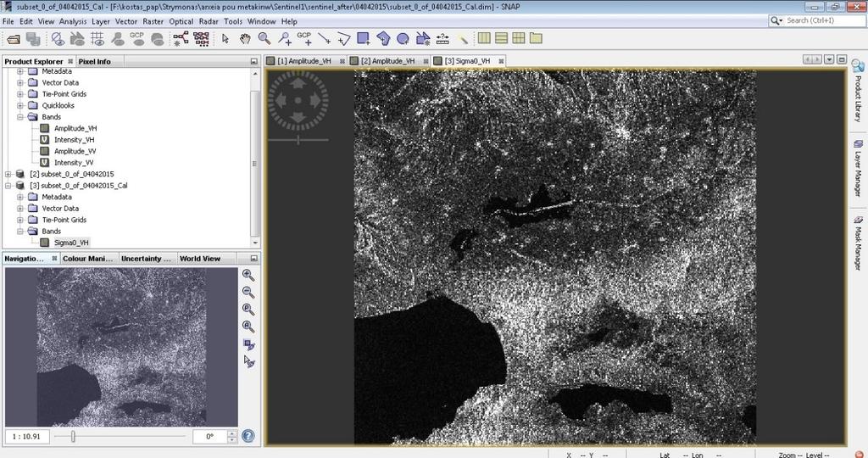Select the draw polyline tool
This screenshot has height=458, width=868.
[344, 38]
